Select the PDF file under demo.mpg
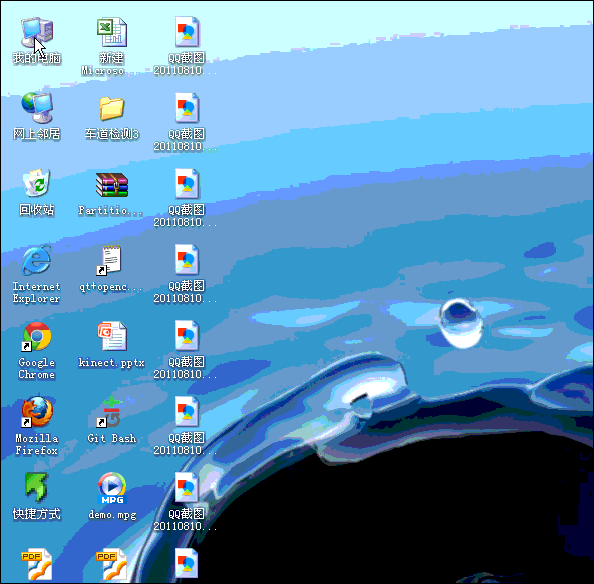 click(x=111, y=565)
